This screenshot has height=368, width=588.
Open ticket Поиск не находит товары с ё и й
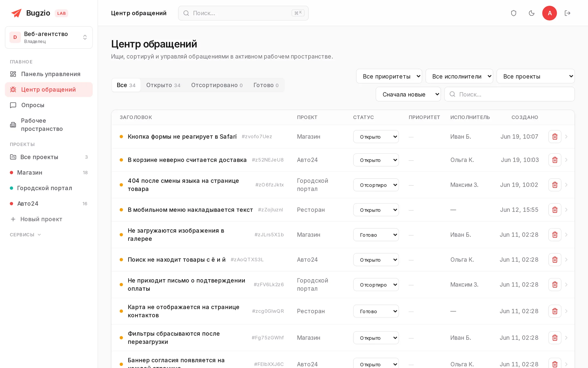point(176,260)
